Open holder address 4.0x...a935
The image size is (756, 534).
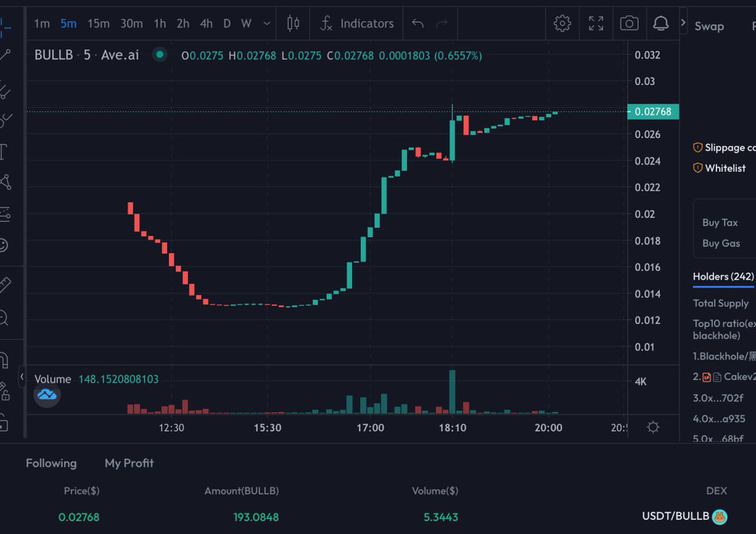[719, 418]
